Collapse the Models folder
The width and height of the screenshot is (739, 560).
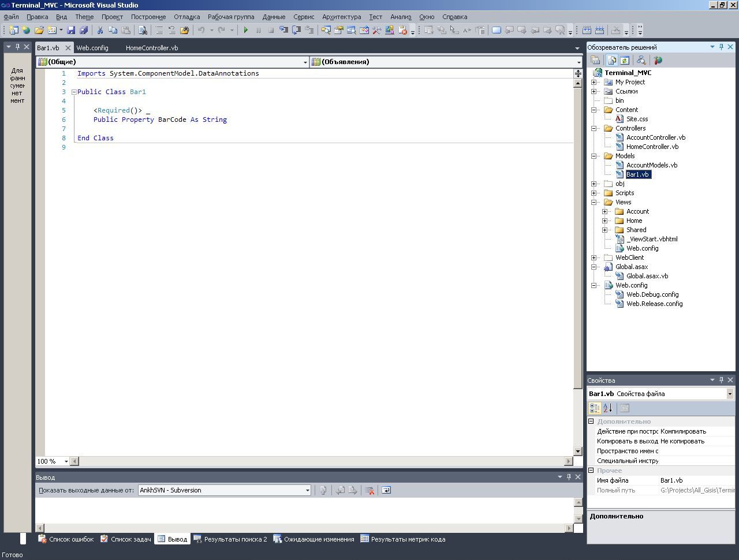pyautogui.click(x=594, y=156)
